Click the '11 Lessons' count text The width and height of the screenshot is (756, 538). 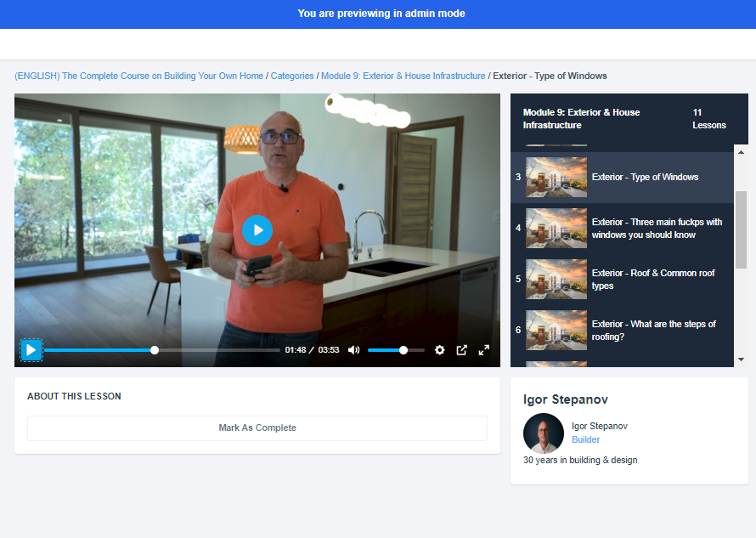click(x=708, y=119)
